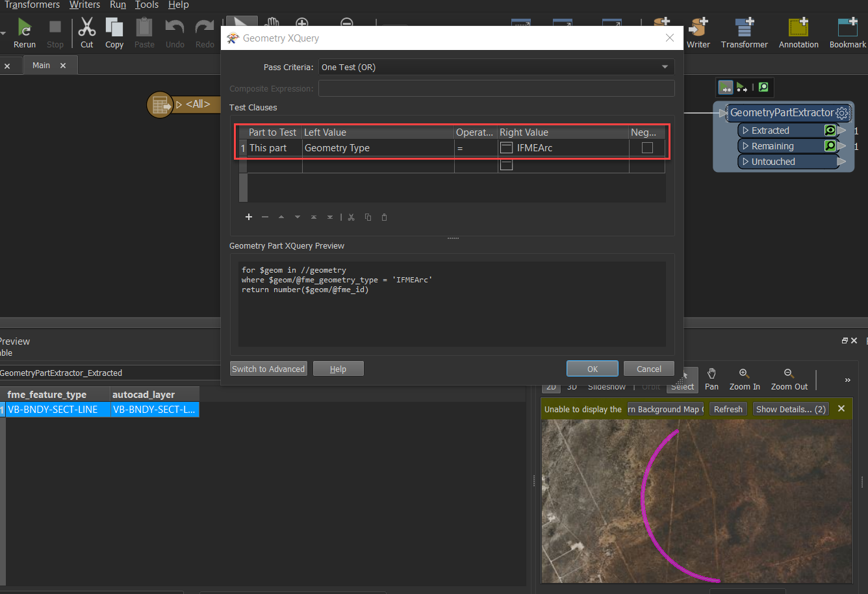Click the Geometry Part XQuery preview text area
868x594 pixels.
(x=452, y=304)
